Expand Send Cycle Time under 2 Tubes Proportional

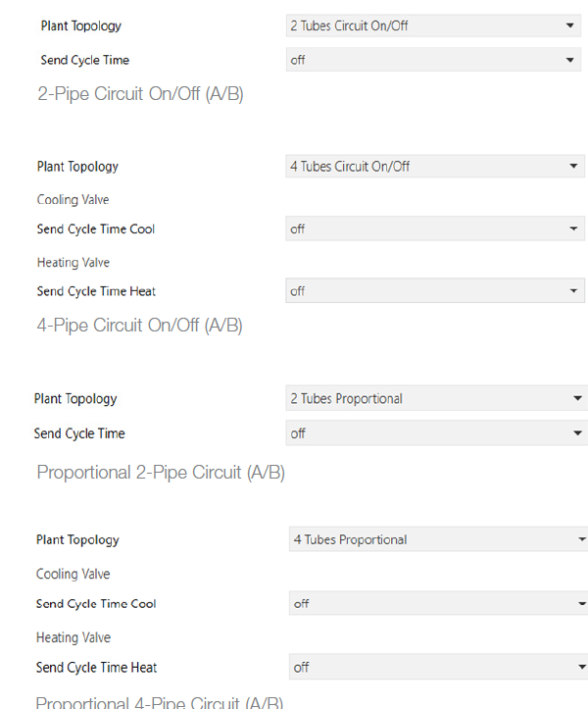(x=437, y=433)
